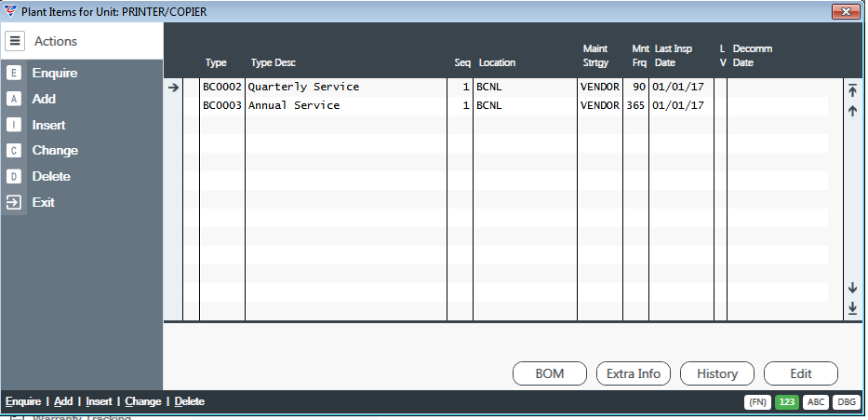Toggle the DBG debug indicator
868x420 pixels.
[x=847, y=402]
